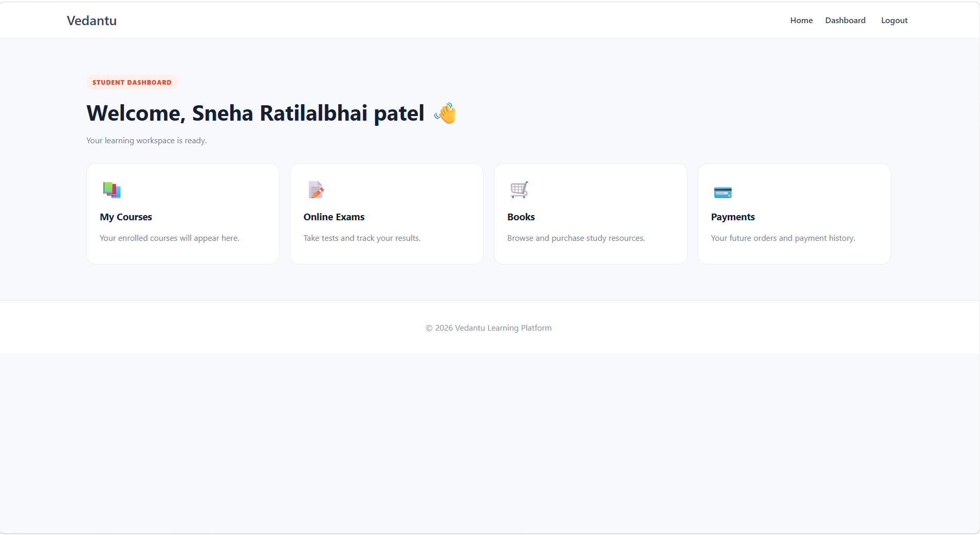
Task: Open the Home navigation link
Action: pyautogui.click(x=801, y=21)
